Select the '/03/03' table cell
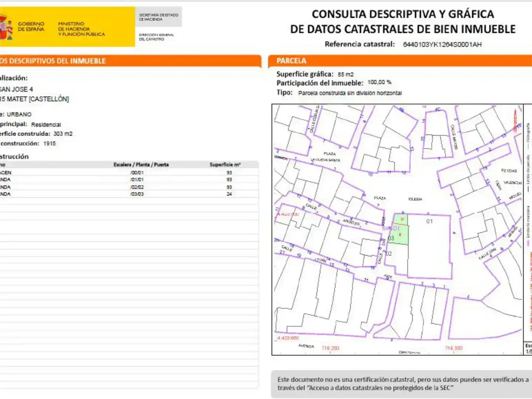532x399 pixels. pos(137,194)
